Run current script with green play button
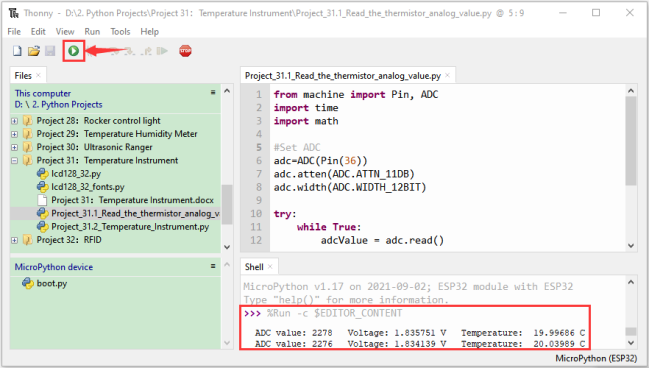Image resolution: width=650 pixels, height=368 pixels. pos(74,51)
